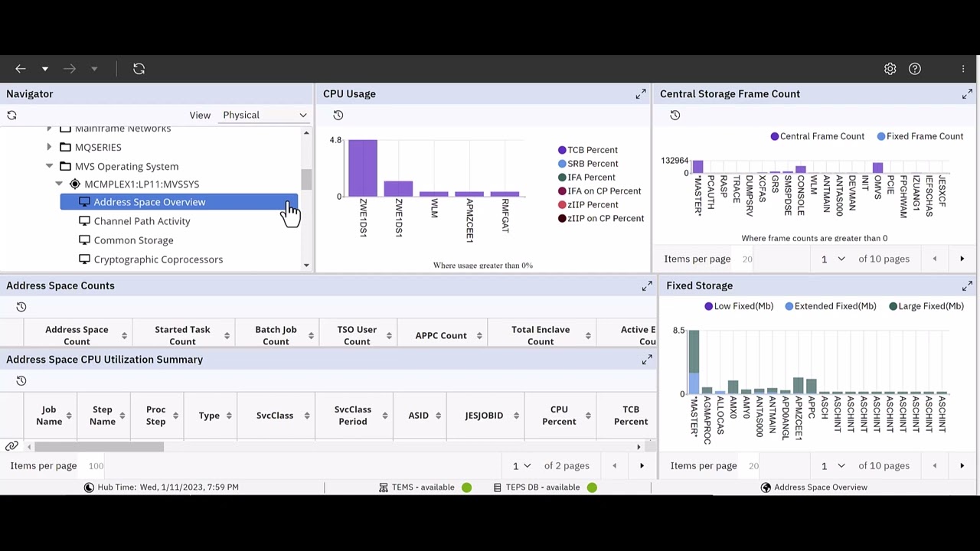Viewport: 980px width, 551px height.
Task: Open Cryptographic Coprocessors workspace
Action: pos(158,259)
